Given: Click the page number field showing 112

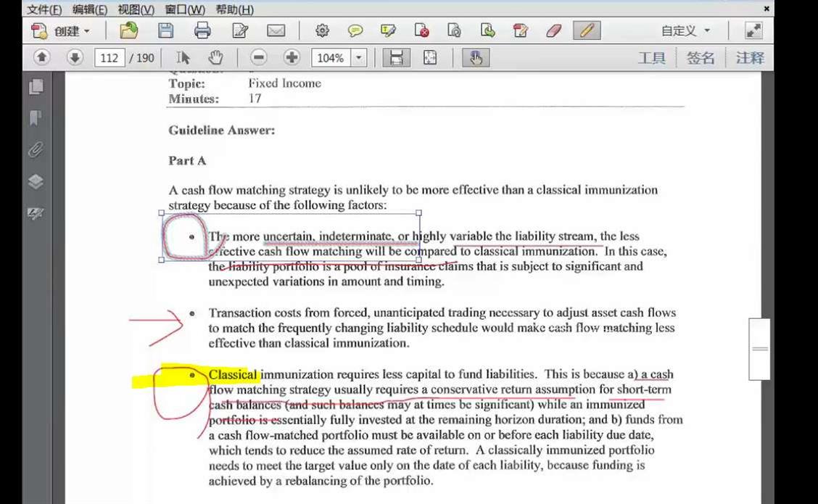Looking at the screenshot, I should click(110, 57).
